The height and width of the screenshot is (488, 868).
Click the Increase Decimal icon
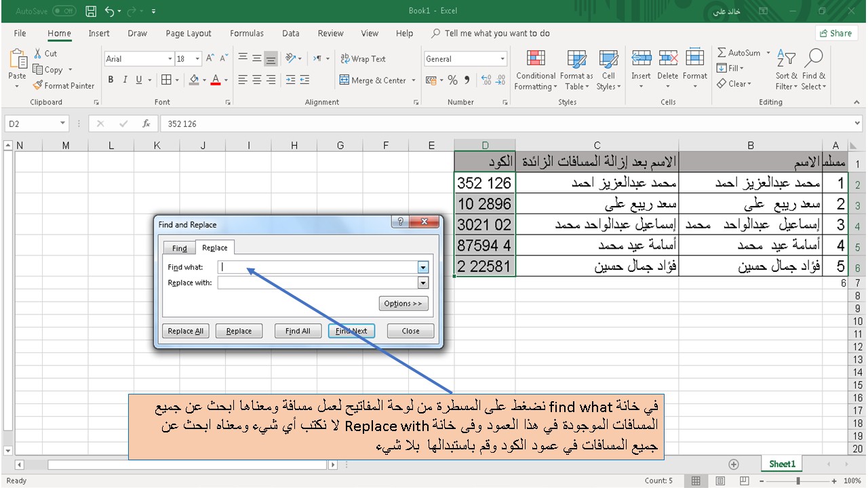click(x=488, y=80)
